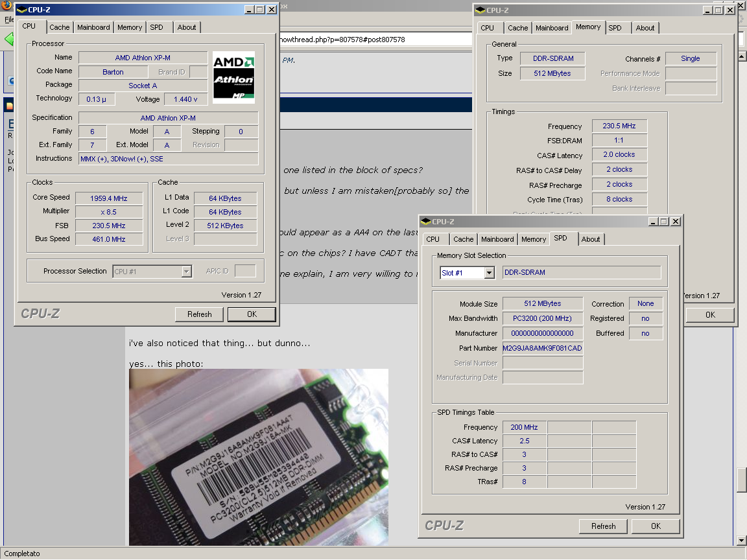Viewport: 747px width, 560px height.
Task: Switch to Cache tab in CPU window
Action: pyautogui.click(x=60, y=27)
